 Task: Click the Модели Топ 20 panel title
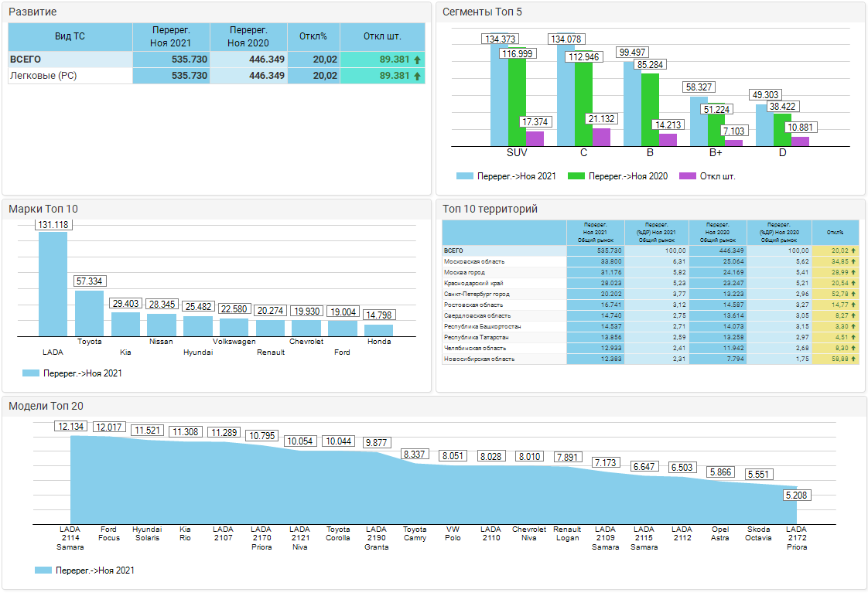46,407
